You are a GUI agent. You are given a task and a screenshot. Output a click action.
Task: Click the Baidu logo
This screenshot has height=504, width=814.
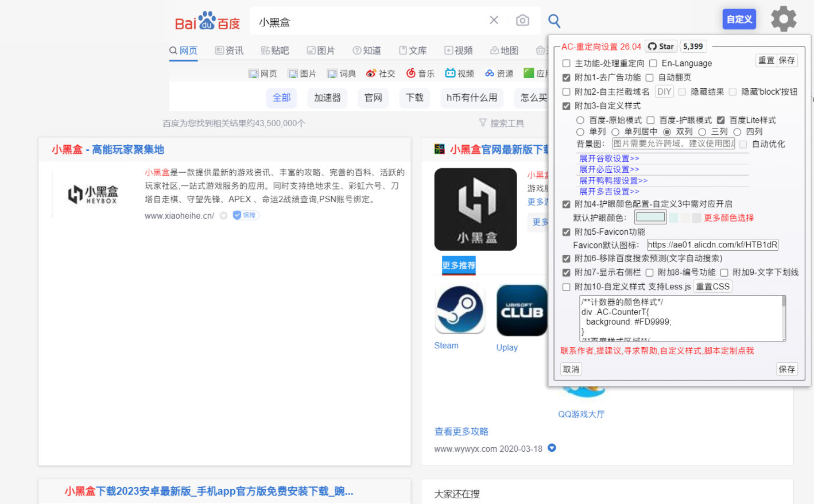(207, 21)
